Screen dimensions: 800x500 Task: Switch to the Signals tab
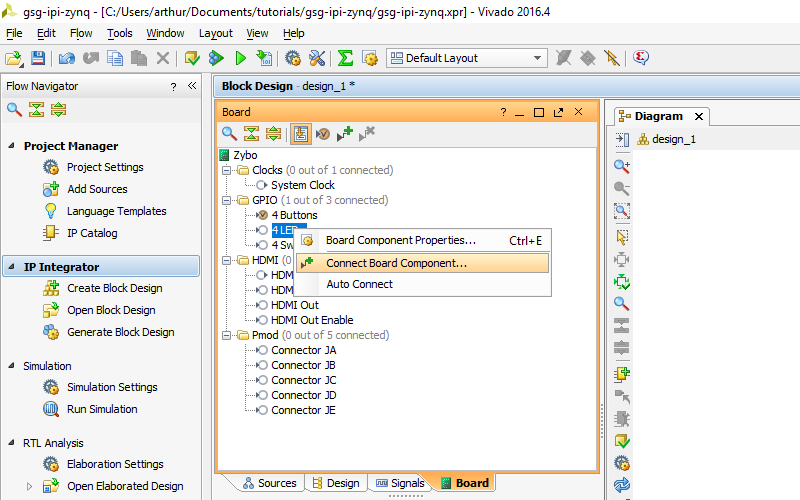point(400,483)
